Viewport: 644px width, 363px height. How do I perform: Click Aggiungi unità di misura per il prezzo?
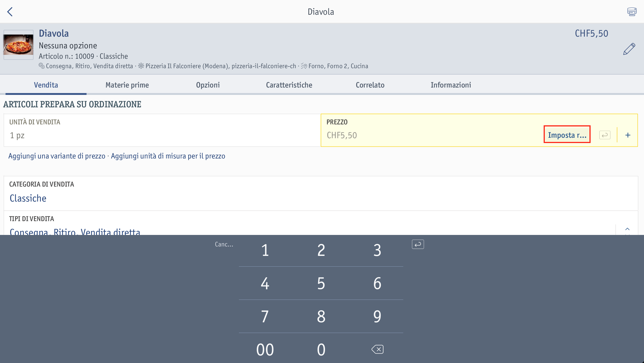pos(168,156)
